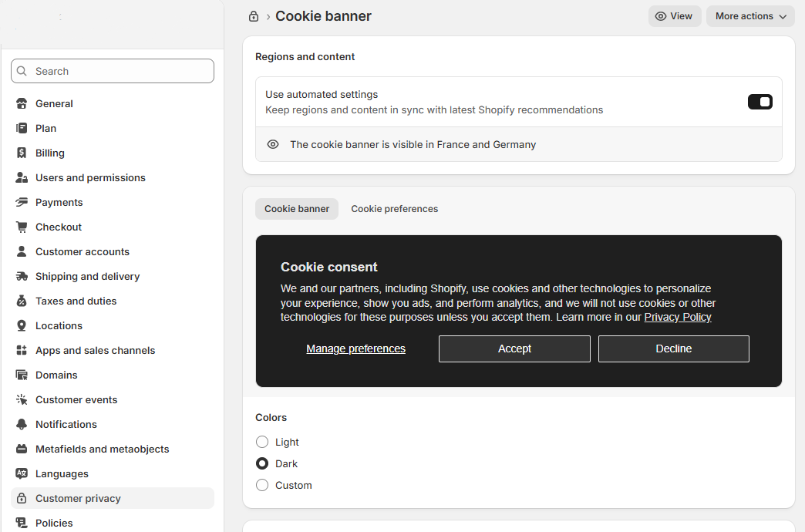805x532 pixels.
Task: Open General settings
Action: pos(113,104)
